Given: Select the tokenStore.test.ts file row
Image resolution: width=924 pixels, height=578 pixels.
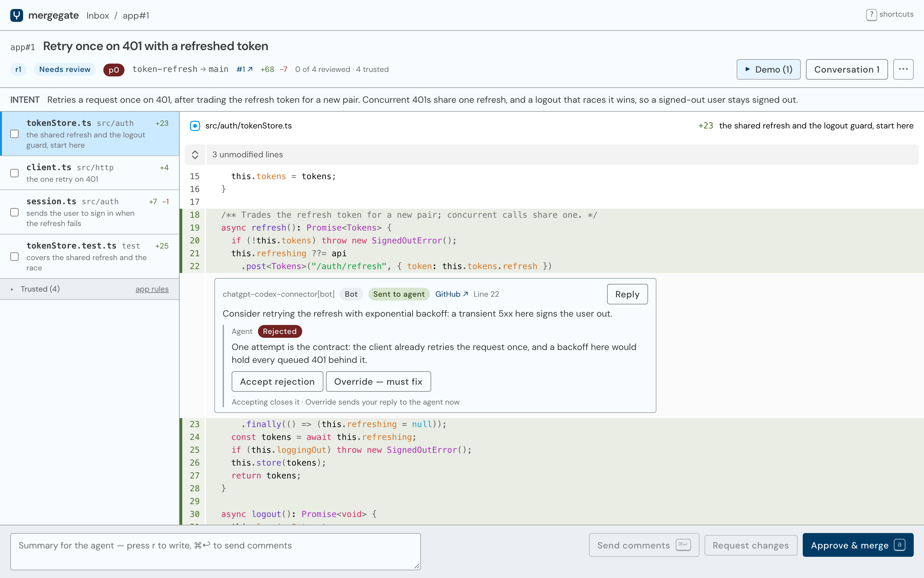Looking at the screenshot, I should 90,257.
